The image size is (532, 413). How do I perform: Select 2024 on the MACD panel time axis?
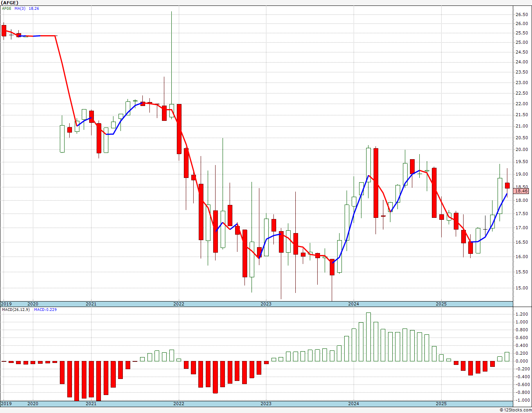pos(354,404)
